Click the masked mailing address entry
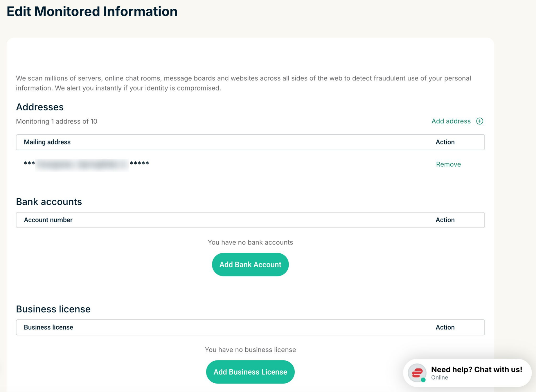 [86, 164]
